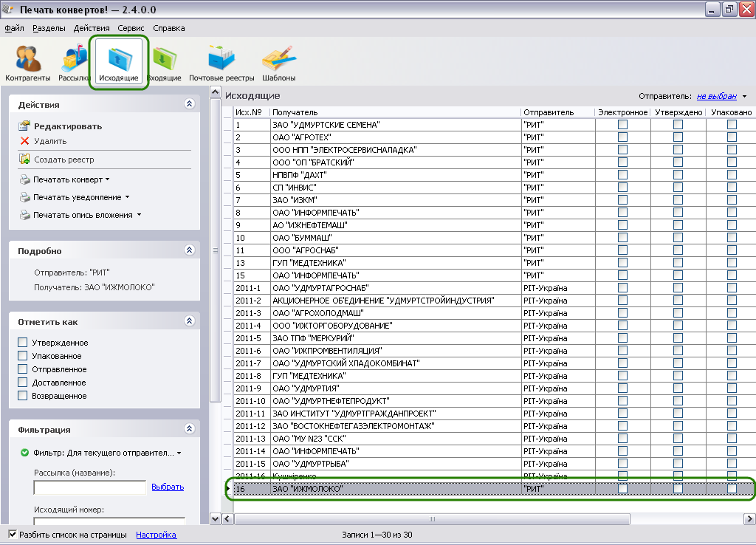The height and width of the screenshot is (545, 756).
Task: Open the Настройка link
Action: [x=156, y=535]
